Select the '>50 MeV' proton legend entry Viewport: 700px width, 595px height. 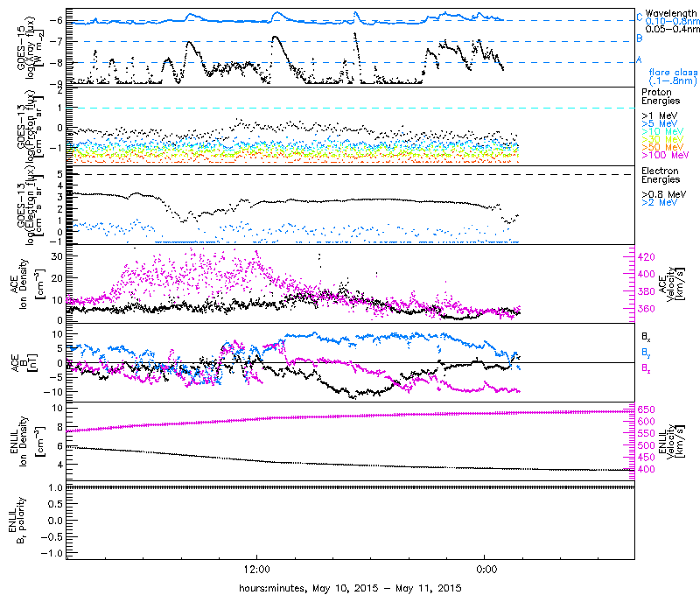point(662,147)
